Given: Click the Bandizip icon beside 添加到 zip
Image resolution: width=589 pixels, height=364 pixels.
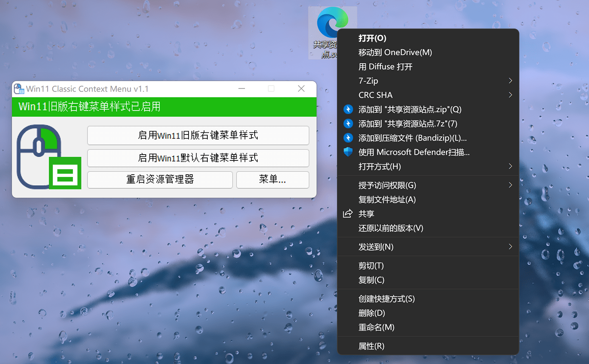Looking at the screenshot, I should click(348, 109).
